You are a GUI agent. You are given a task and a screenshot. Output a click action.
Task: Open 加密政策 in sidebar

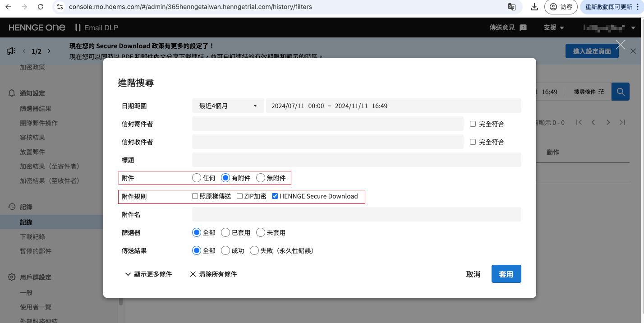32,67
